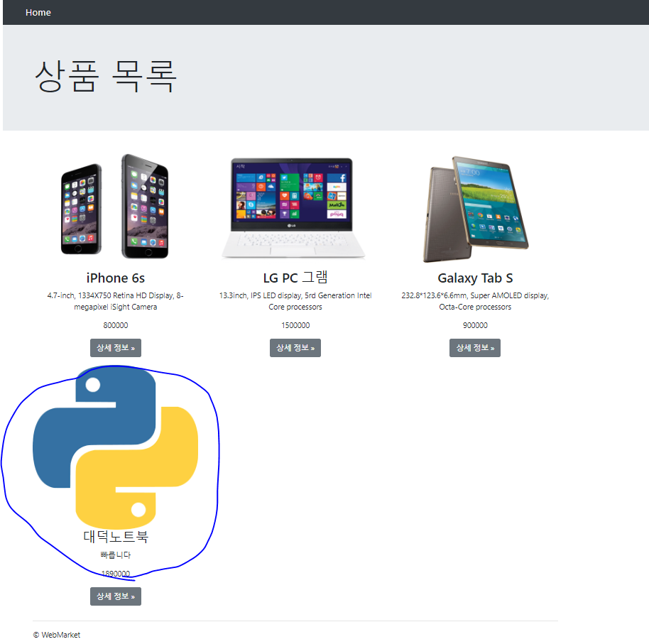Open 상세 정보 for iPhone 6s
This screenshot has width=649, height=644.
[116, 348]
